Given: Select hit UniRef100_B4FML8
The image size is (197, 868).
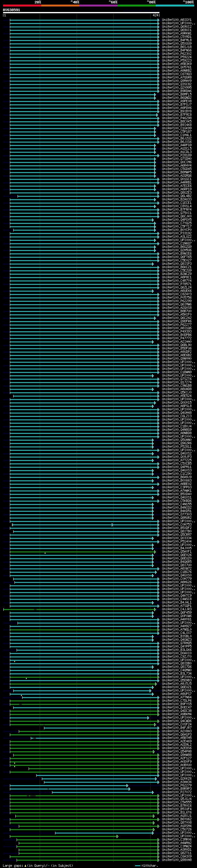Looking at the screenshot, I should (x=177, y=40).
